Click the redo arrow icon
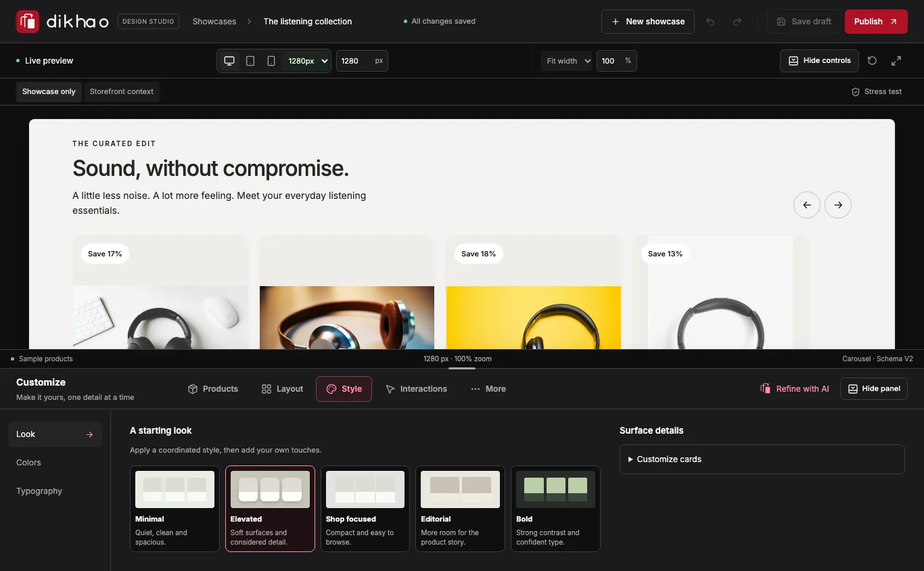924x571 pixels. coord(737,22)
